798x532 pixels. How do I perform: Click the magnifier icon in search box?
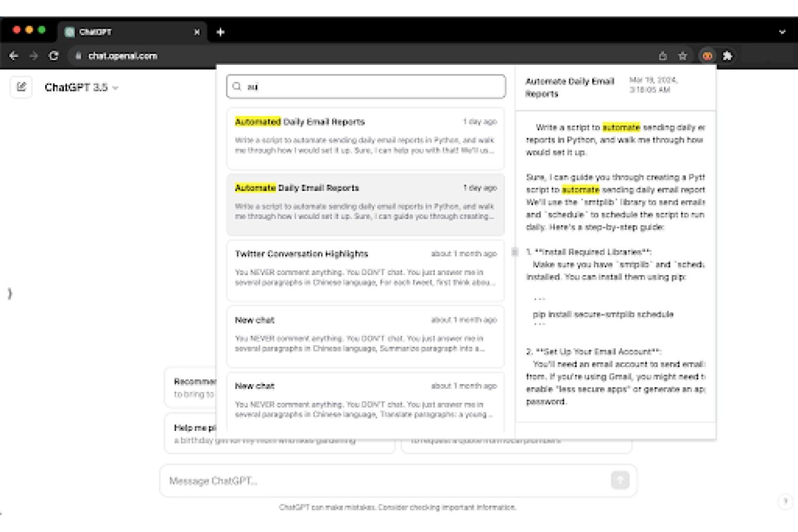(x=237, y=87)
